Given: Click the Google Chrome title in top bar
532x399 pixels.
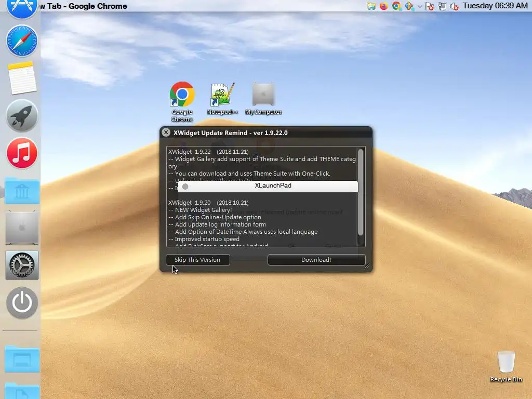Looking at the screenshot, I should click(84, 6).
